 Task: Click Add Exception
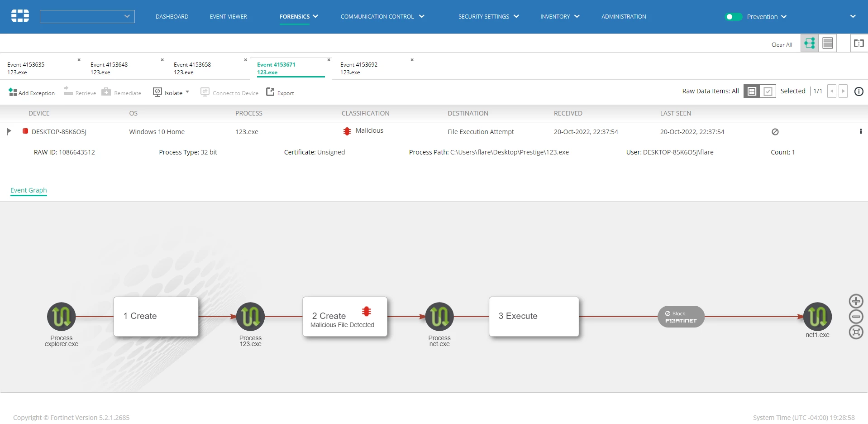click(x=32, y=92)
